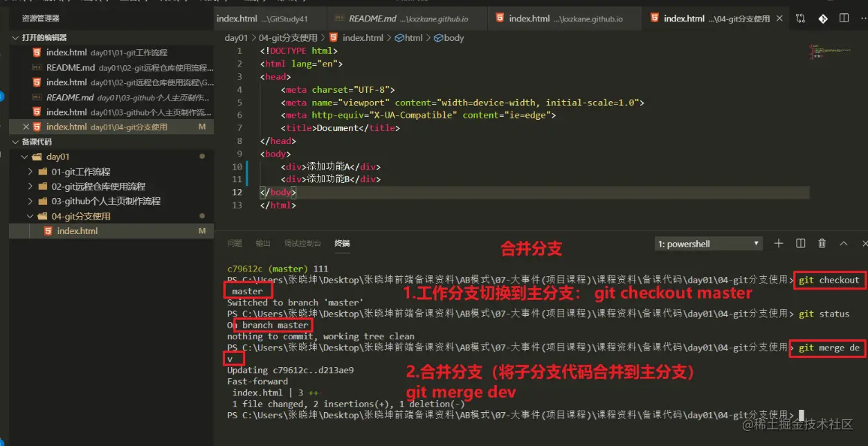Click day01 in the breadcrumb
This screenshot has height=446, width=868.
tap(236, 38)
